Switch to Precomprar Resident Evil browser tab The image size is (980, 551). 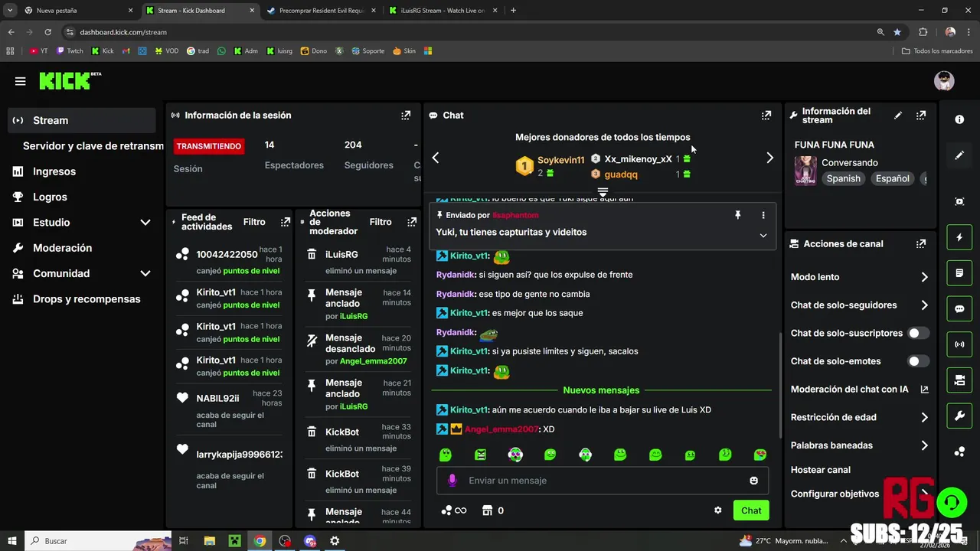coord(320,11)
